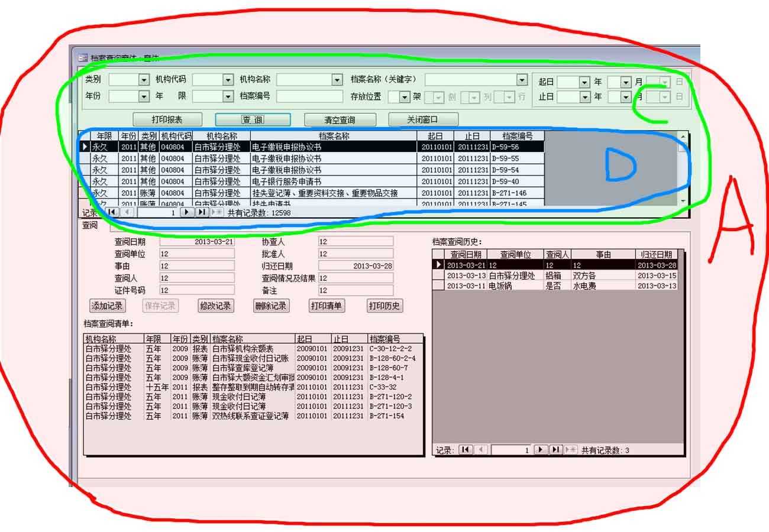The image size is (769, 532).
Task: Go to first record in archive list navigator
Action: click(111, 212)
